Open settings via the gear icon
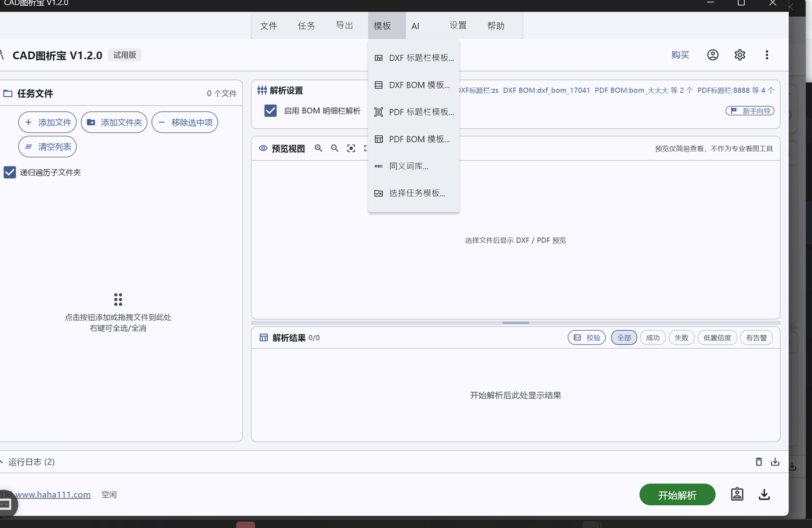Image resolution: width=812 pixels, height=528 pixels. pyautogui.click(x=740, y=55)
